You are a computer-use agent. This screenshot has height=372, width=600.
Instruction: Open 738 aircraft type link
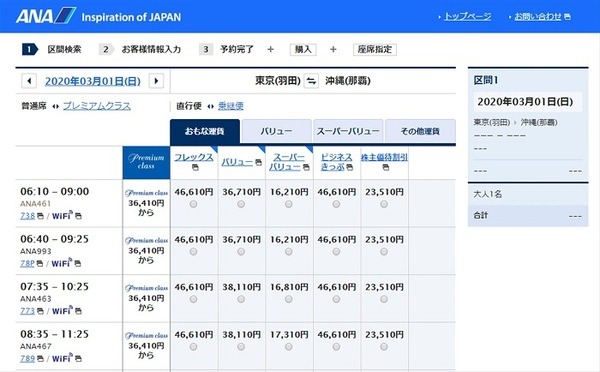[x=28, y=216]
